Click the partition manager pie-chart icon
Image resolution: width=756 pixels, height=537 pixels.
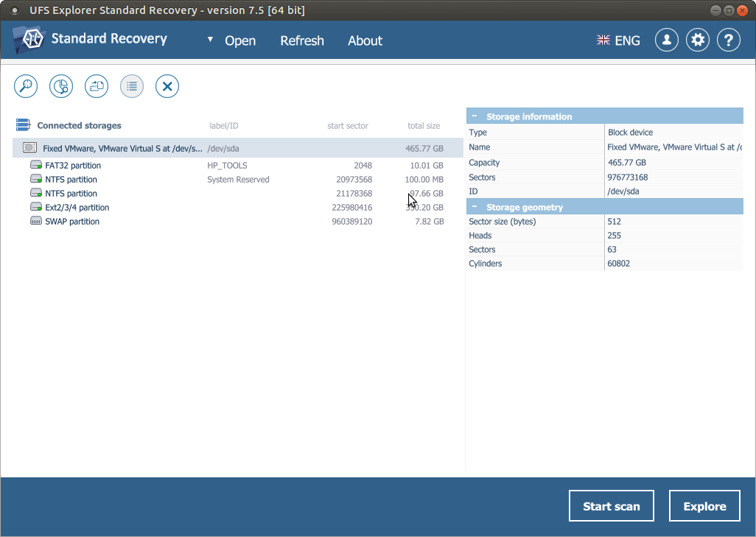click(x=61, y=86)
